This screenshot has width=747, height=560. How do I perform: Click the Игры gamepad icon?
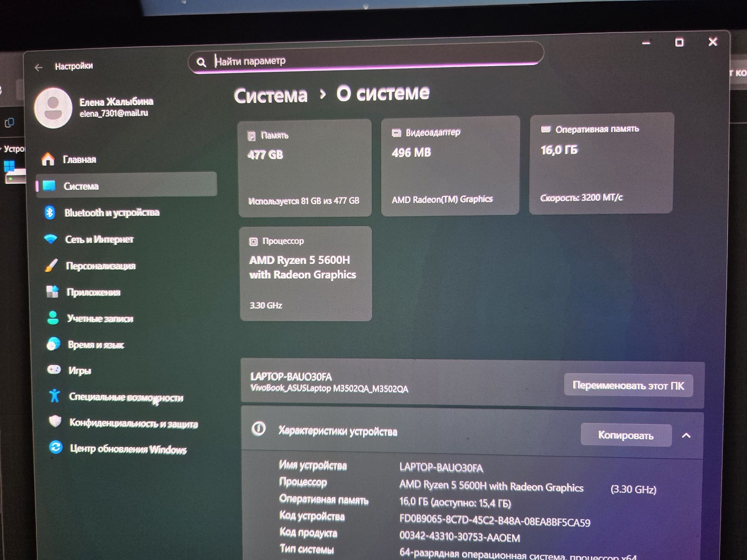pos(54,370)
